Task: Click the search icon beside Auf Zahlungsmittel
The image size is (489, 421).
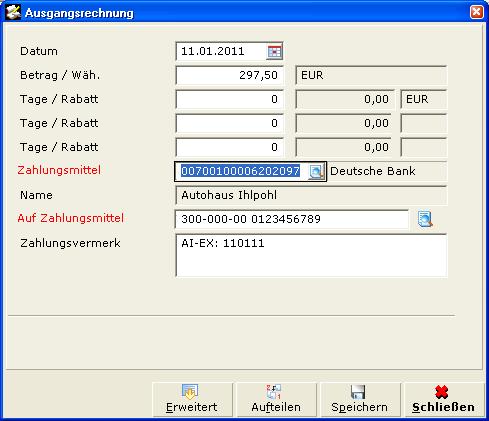Action: pos(425,219)
